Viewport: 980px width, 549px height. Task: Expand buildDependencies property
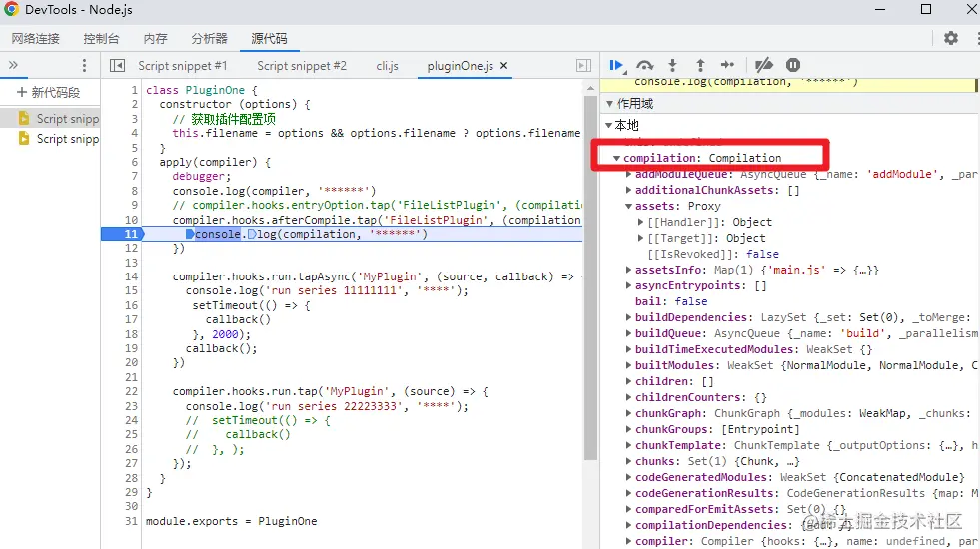[x=628, y=317]
